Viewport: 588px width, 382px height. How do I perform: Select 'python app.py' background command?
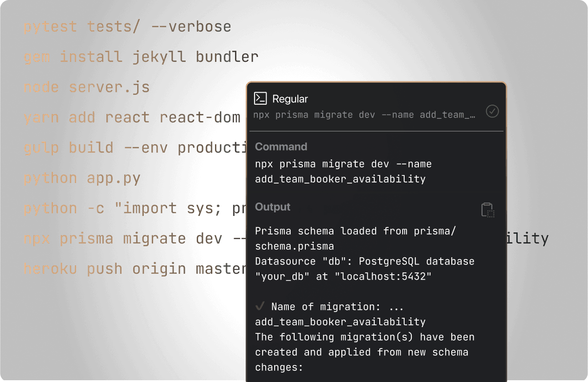click(x=82, y=178)
